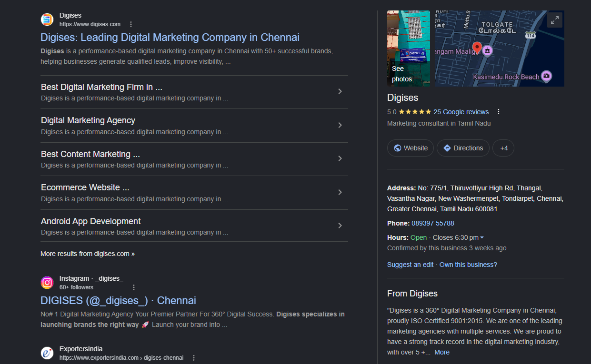Click the map thumbnail image

(x=500, y=49)
